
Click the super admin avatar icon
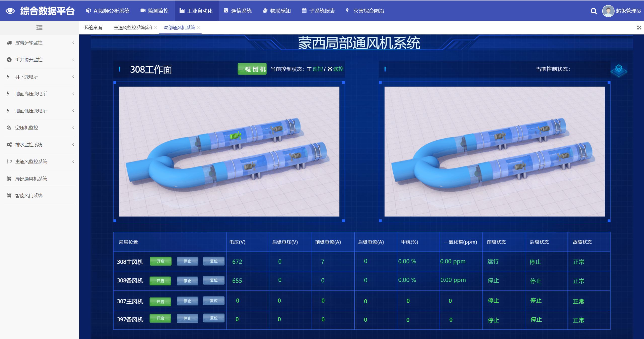[608, 11]
